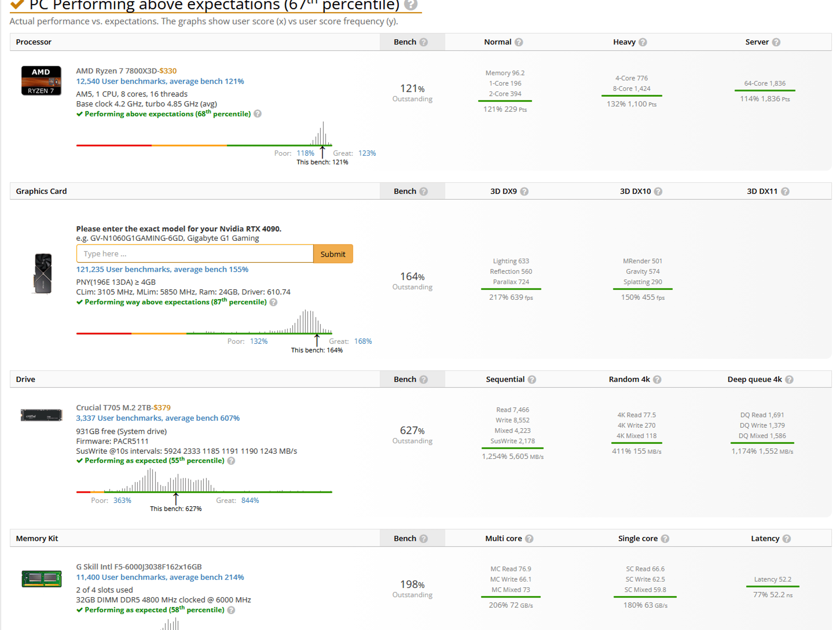The height and width of the screenshot is (630, 840).
Task: Click processor Poor 118% link
Action: (x=305, y=153)
